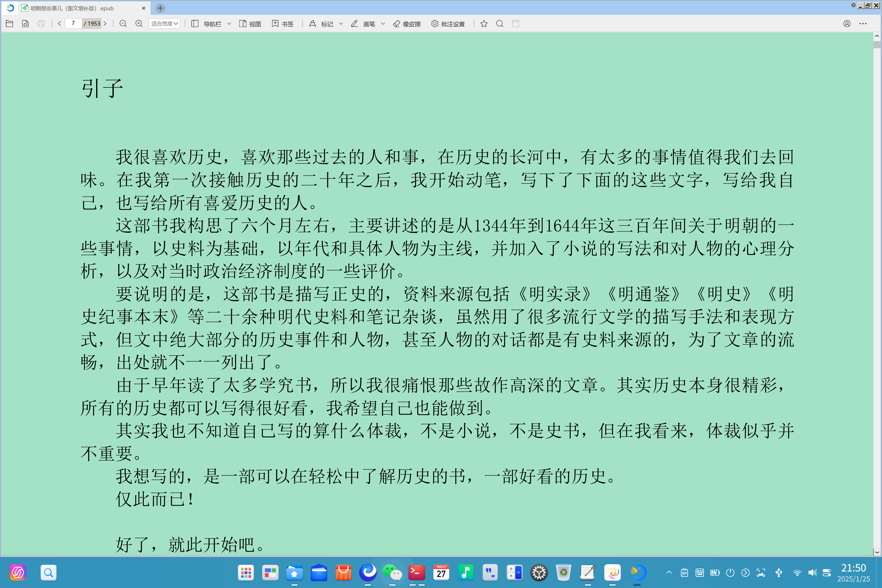Image resolution: width=882 pixels, height=588 pixels.
Task: Click the reader app logo home tab
Action: tap(10, 8)
